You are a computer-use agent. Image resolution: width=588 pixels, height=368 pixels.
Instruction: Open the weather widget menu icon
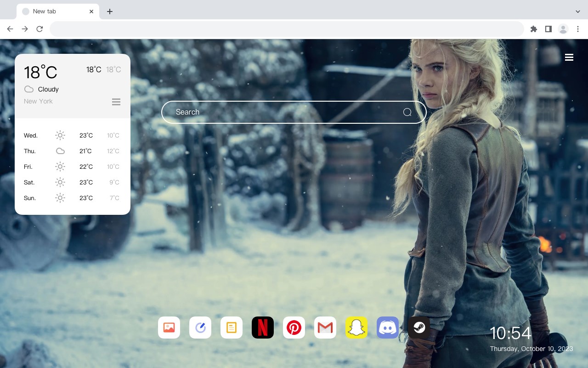click(x=116, y=102)
